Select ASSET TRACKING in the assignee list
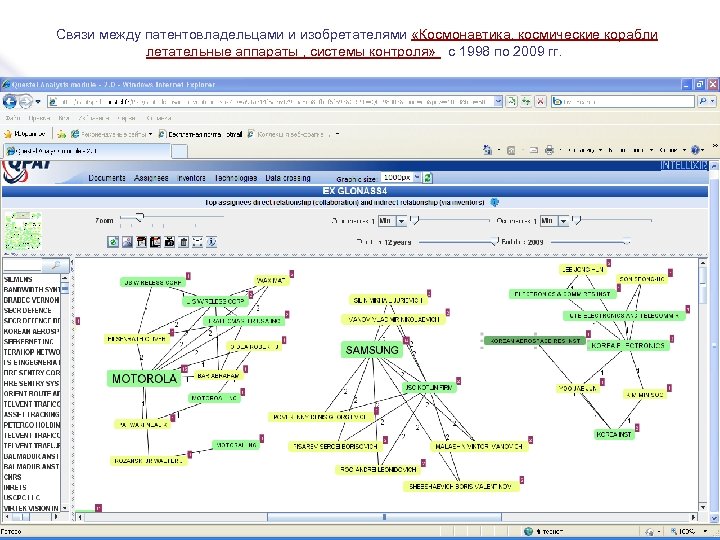Viewport: 720px width, 540px height. coord(32,415)
